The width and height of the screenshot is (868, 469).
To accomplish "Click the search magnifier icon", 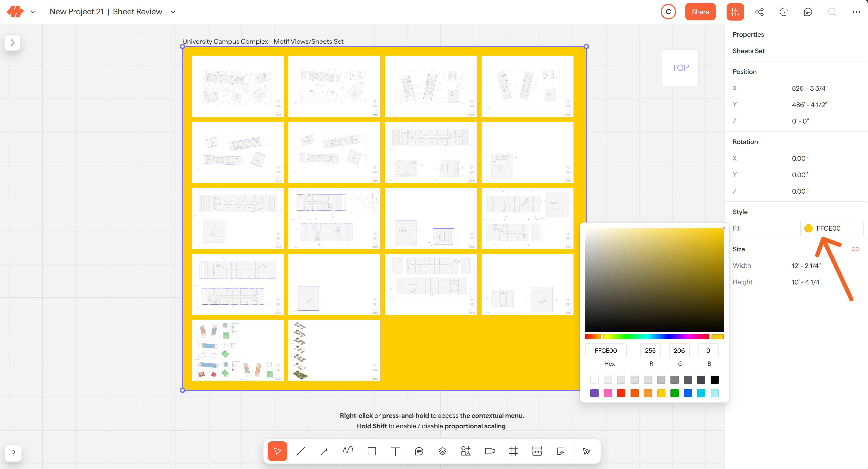I will click(832, 12).
